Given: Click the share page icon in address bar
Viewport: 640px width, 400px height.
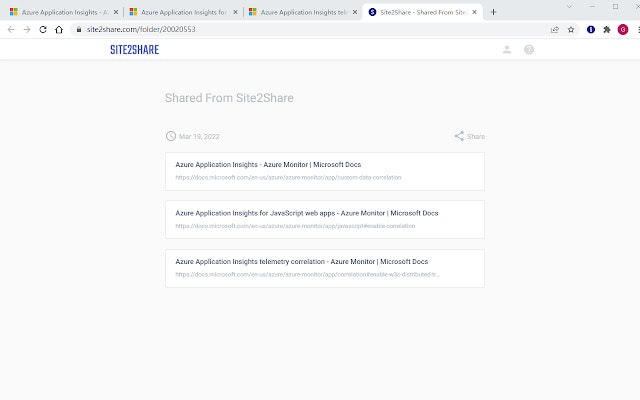Looking at the screenshot, I should pyautogui.click(x=555, y=29).
